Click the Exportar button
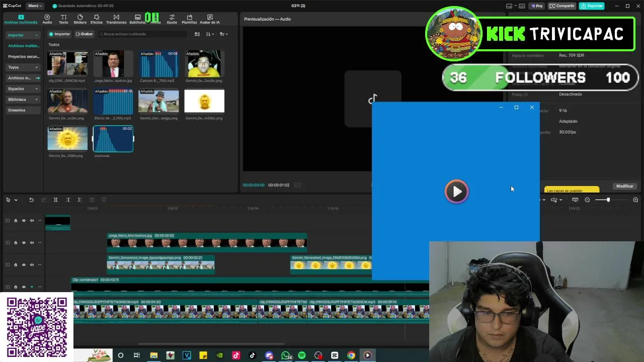 coord(592,6)
